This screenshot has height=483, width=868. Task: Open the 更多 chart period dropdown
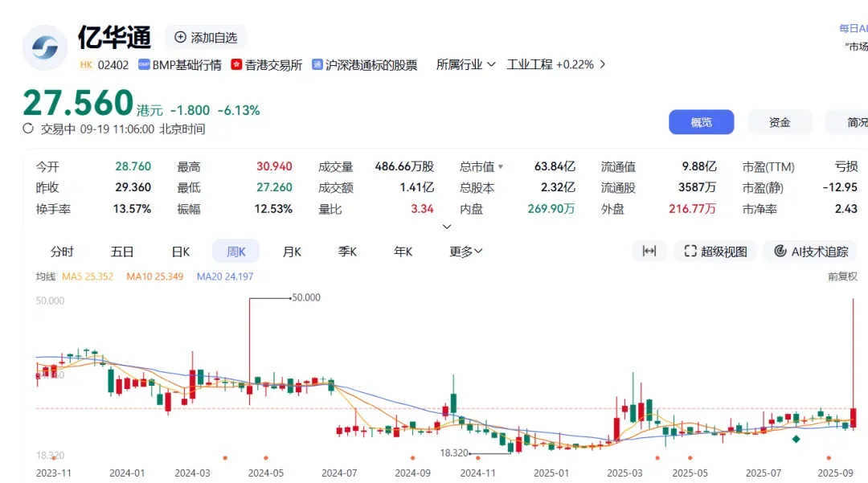coord(465,252)
